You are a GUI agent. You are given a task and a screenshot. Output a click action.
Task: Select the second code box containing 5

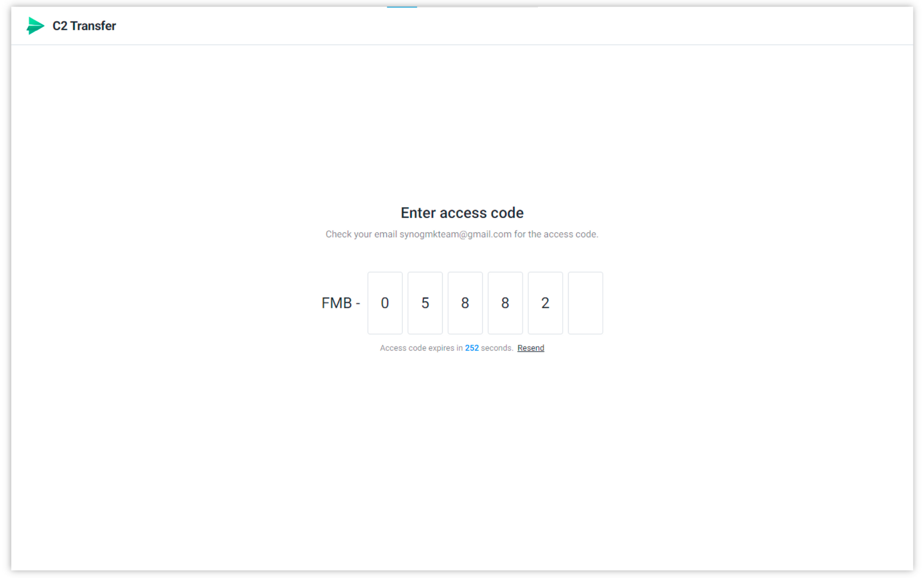pos(425,303)
